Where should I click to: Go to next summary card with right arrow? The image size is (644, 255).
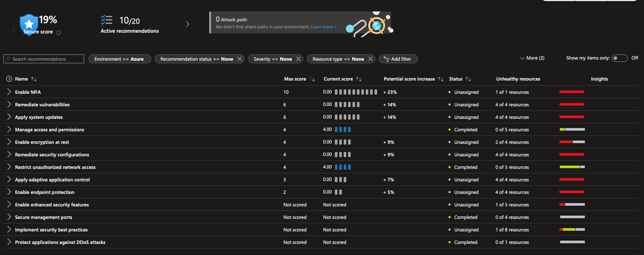tap(187, 24)
